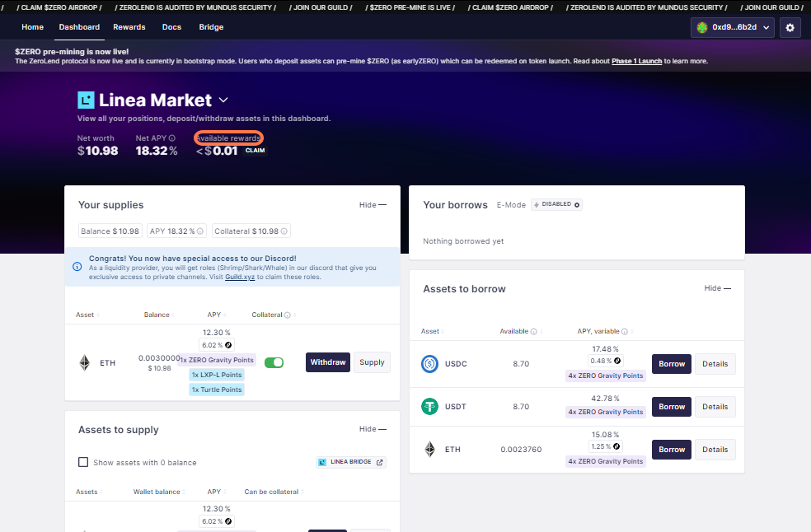Click the Linea Market logo icon
Viewport: 811px width, 532px height.
[86, 100]
